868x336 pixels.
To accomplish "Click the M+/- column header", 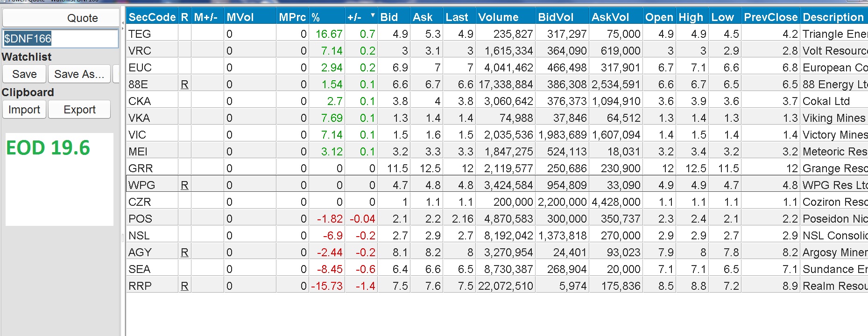I will click(207, 17).
